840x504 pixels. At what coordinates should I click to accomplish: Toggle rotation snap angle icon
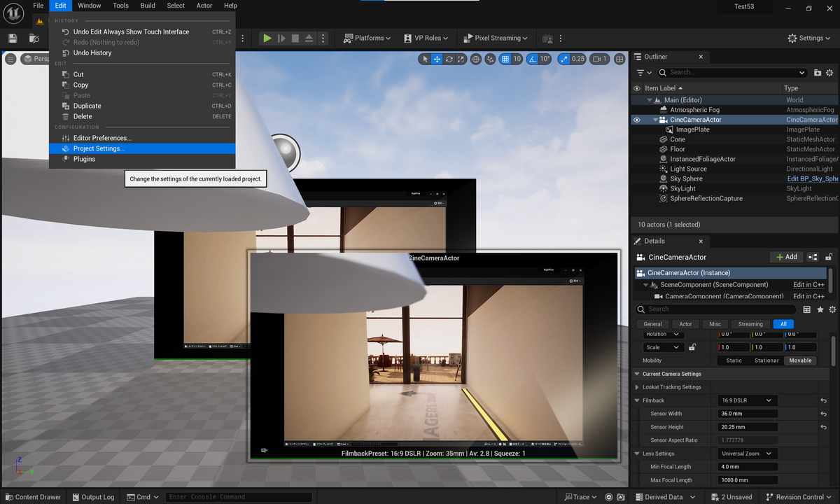pyautogui.click(x=533, y=59)
